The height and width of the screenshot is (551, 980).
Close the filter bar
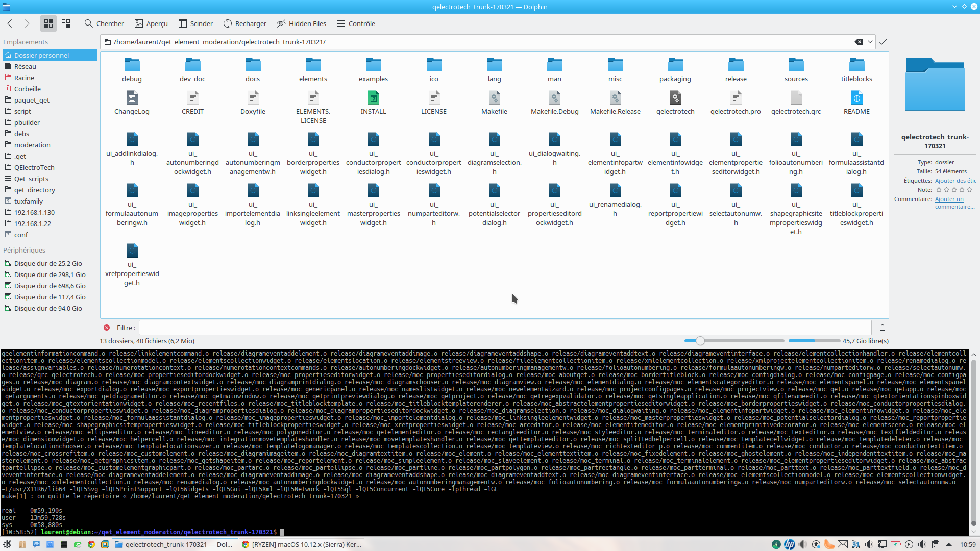(107, 328)
